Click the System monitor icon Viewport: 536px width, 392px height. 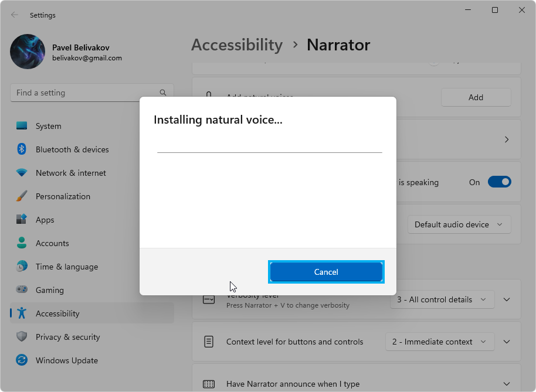coord(22,125)
